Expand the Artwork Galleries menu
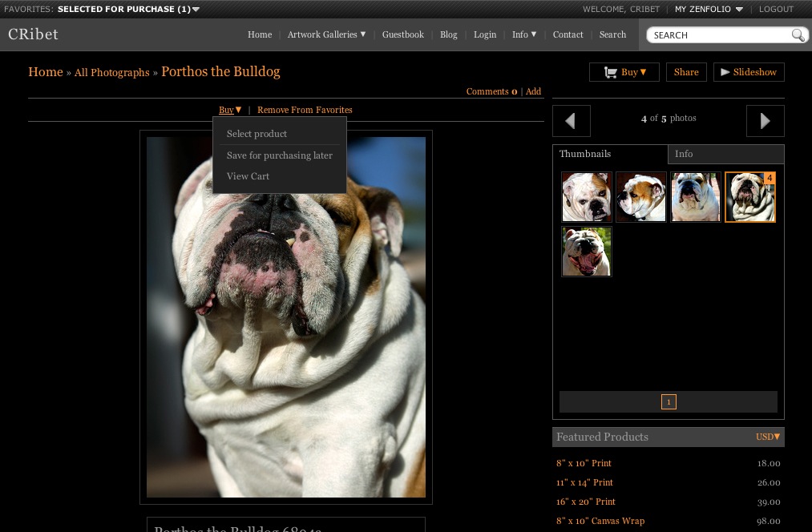 click(325, 34)
